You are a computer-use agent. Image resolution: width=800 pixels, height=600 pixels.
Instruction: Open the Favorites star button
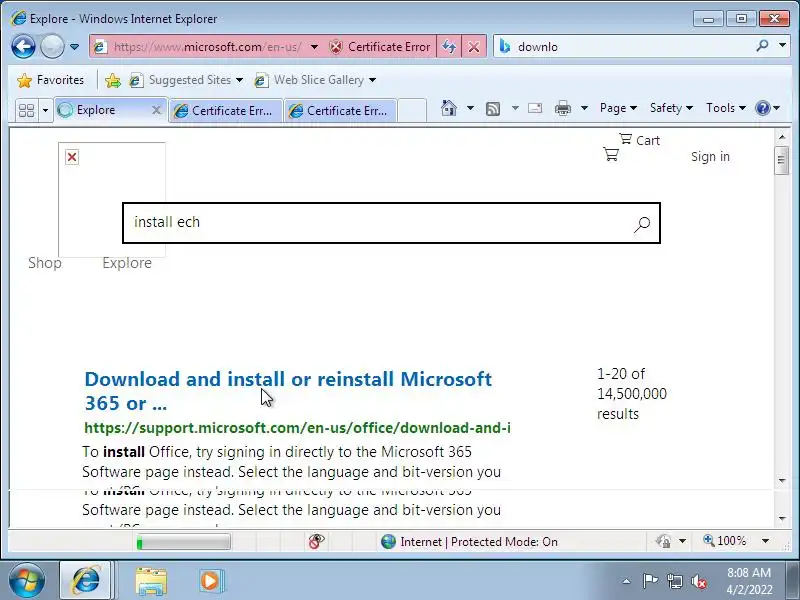tap(50, 80)
